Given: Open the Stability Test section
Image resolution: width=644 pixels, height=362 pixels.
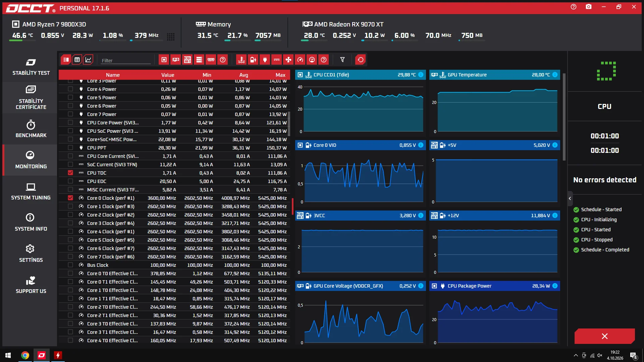Looking at the screenshot, I should click(31, 67).
